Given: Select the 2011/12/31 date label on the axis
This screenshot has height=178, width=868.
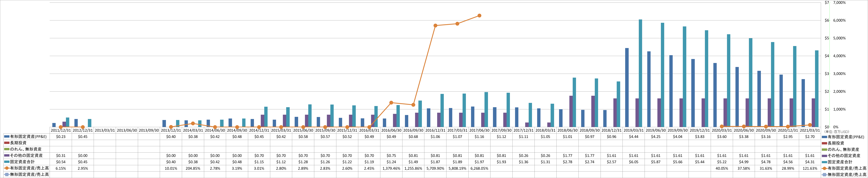Looking at the screenshot, I should tap(61, 130).
